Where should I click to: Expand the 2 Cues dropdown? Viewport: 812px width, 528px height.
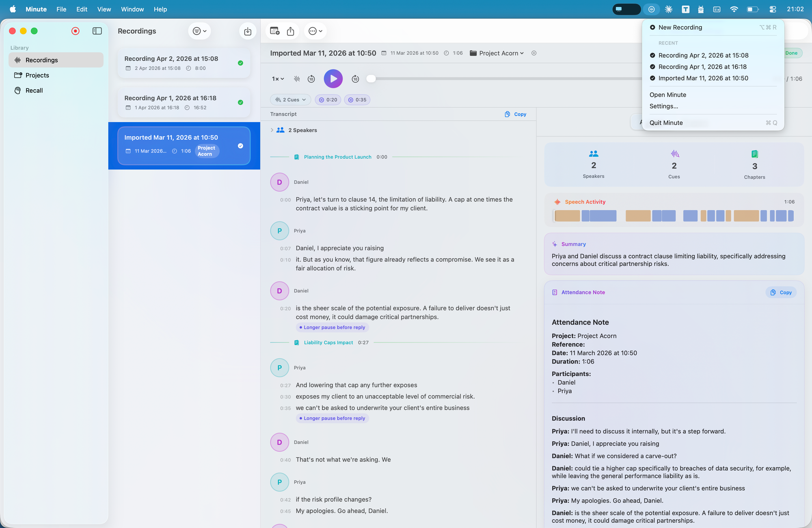pos(290,100)
